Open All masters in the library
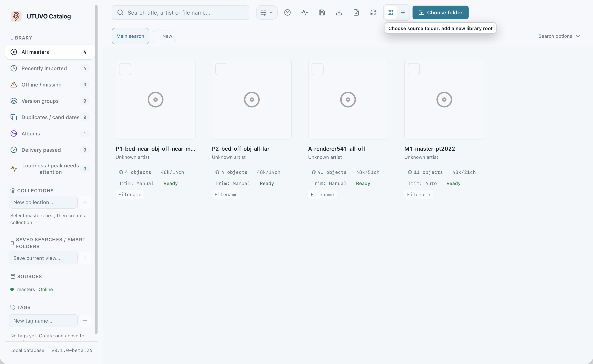Image resolution: width=593 pixels, height=364 pixels. pos(50,52)
